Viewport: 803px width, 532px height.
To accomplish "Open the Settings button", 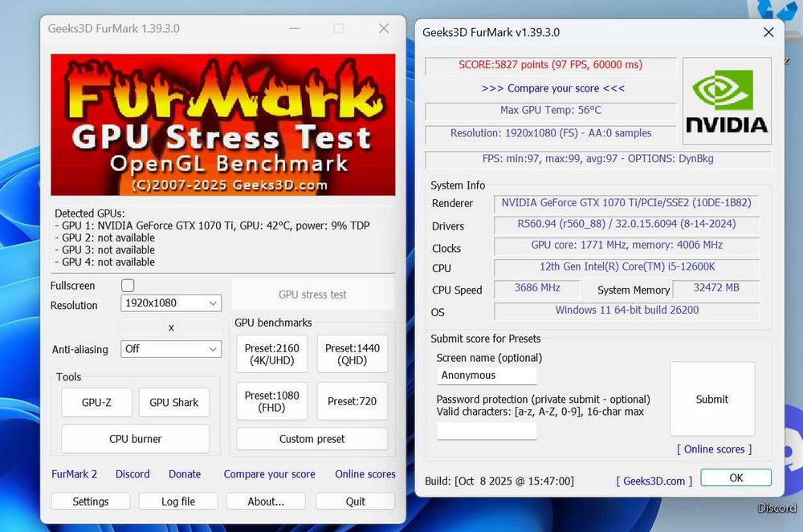I will point(91,502).
